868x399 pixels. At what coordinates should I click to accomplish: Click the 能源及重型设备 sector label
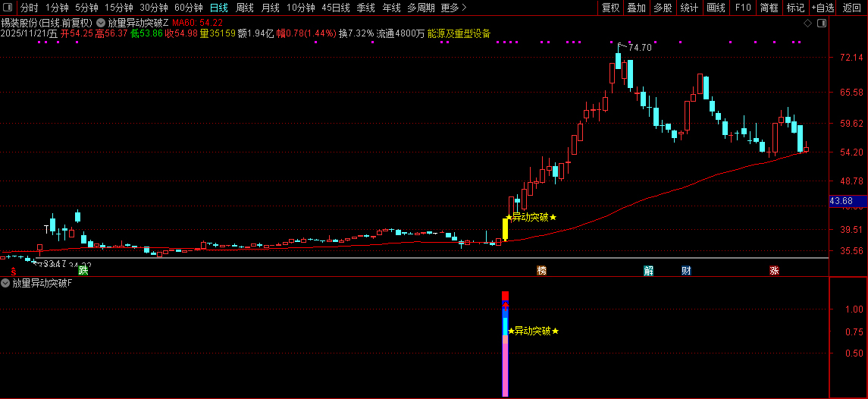(459, 34)
